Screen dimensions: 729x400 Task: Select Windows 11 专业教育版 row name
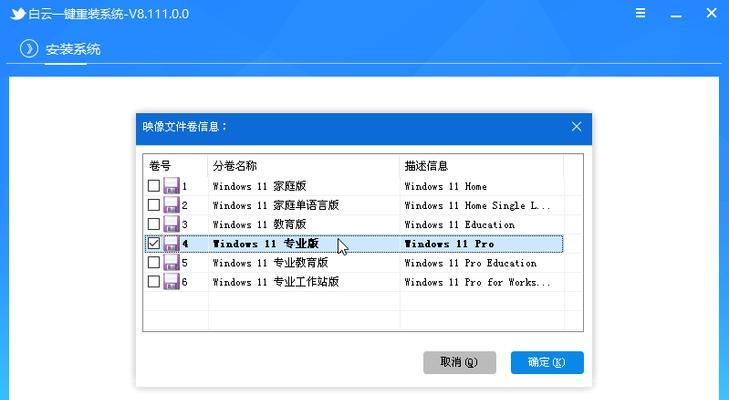click(270, 263)
